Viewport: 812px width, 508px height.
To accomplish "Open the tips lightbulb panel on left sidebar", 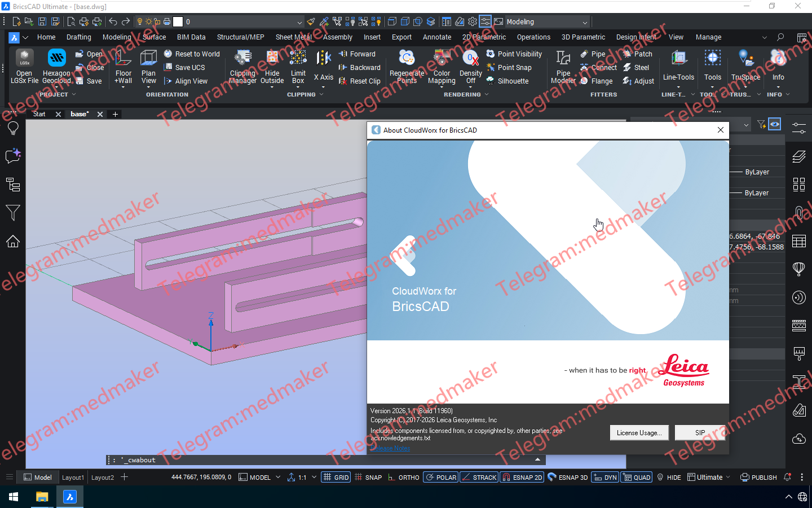I will click(x=13, y=128).
